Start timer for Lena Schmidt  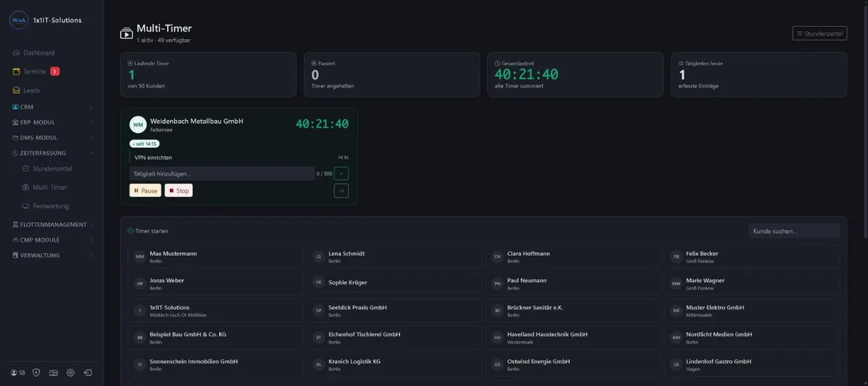click(394, 257)
